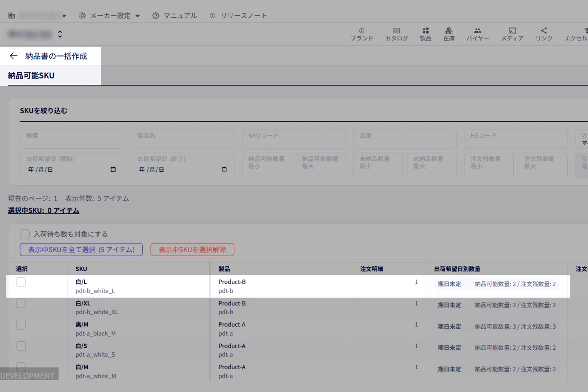Select the checkbox for pdt-b_white_L row
The width and height of the screenshot is (588, 392).
(x=21, y=282)
